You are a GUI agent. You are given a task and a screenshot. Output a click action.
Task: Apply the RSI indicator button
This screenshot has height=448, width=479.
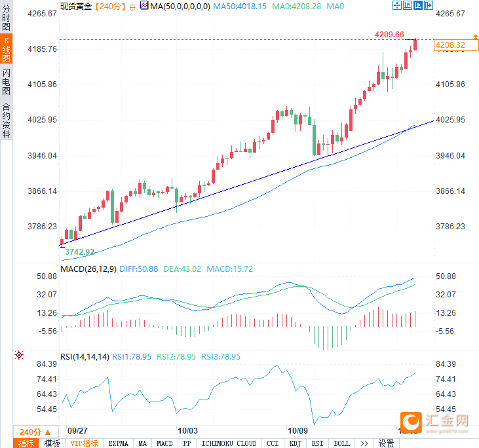coord(317,443)
